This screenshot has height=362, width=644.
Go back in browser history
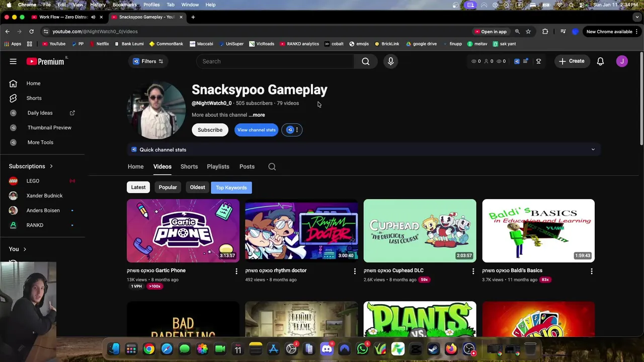coord(7,32)
